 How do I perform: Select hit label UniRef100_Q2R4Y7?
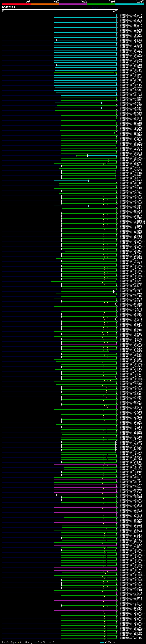coord(131,63)
